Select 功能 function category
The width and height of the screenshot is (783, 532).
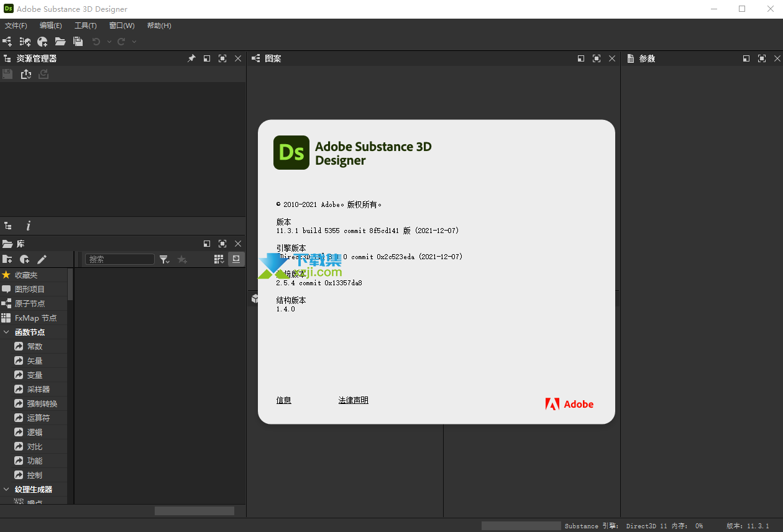(34, 461)
